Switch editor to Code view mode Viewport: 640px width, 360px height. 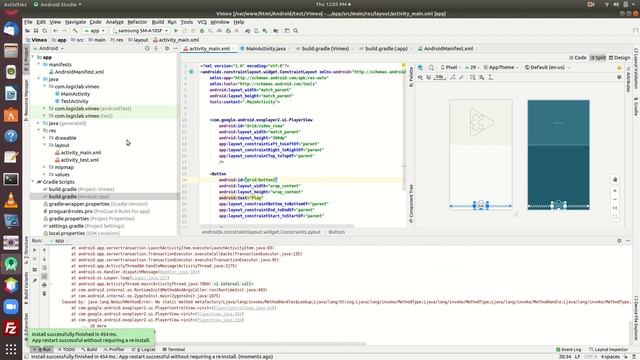pyautogui.click(x=578, y=58)
